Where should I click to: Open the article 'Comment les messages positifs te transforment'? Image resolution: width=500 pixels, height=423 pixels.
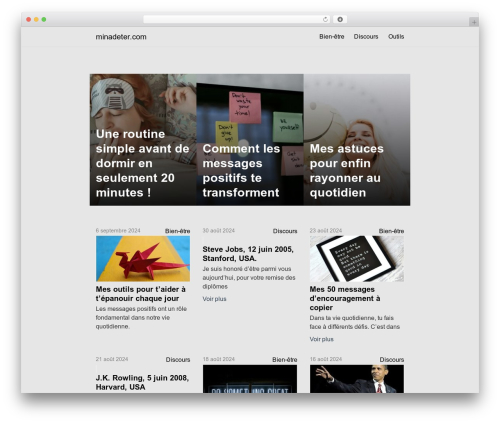tap(241, 170)
